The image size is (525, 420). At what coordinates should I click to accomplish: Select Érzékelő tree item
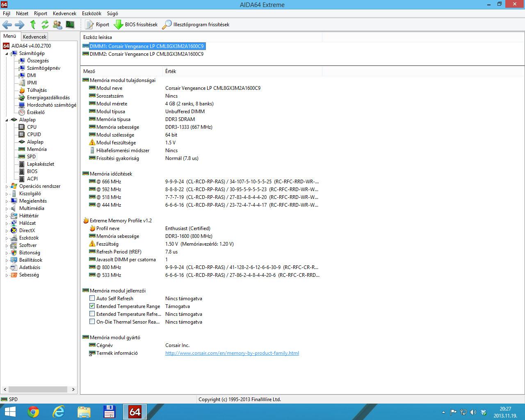tap(36, 112)
